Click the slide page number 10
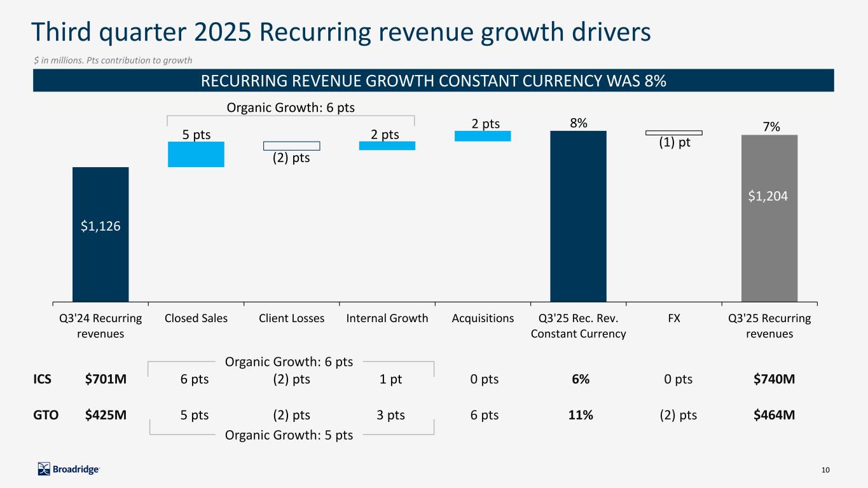 click(826, 470)
